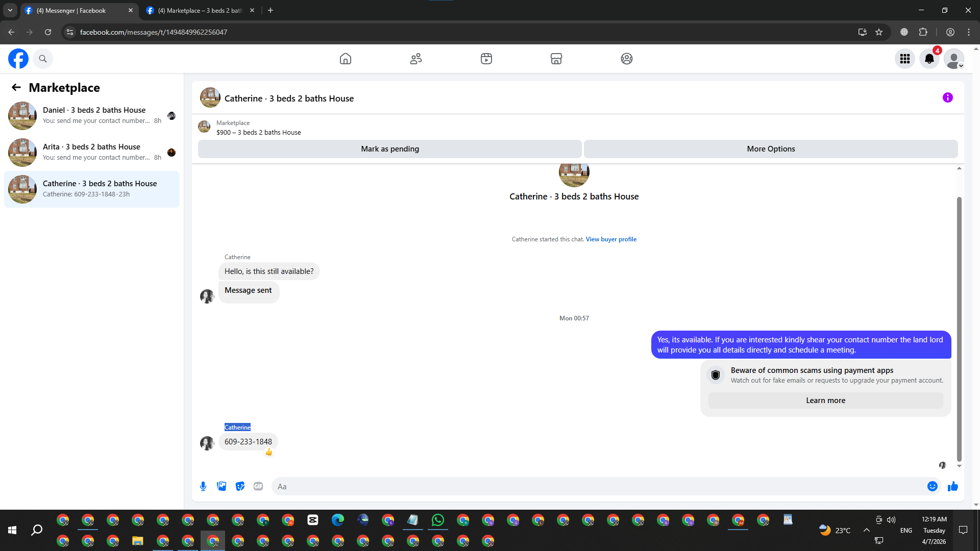The height and width of the screenshot is (551, 980).
Task: Click the chat scrollbar thumb
Action: (959, 329)
